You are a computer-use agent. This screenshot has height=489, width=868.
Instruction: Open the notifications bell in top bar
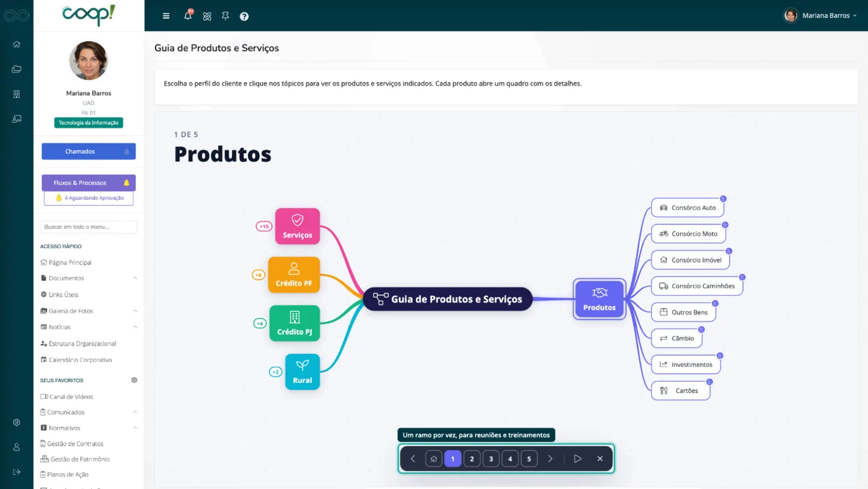188,16
